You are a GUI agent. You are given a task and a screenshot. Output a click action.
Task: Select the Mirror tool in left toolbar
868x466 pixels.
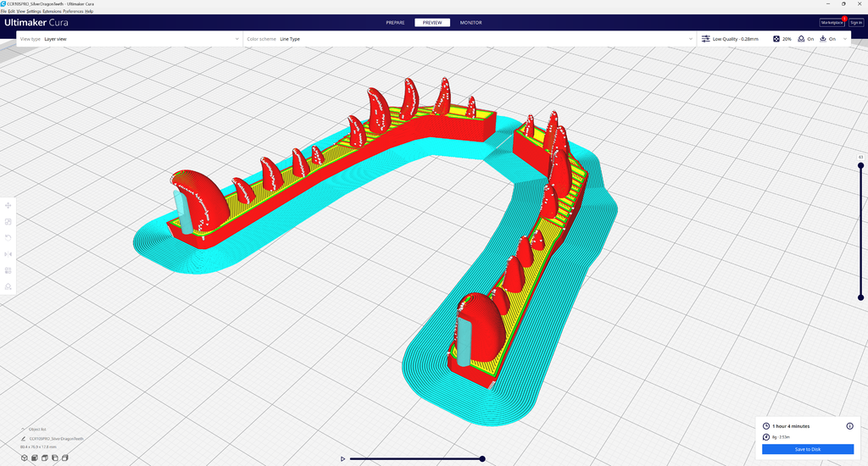[x=8, y=254]
